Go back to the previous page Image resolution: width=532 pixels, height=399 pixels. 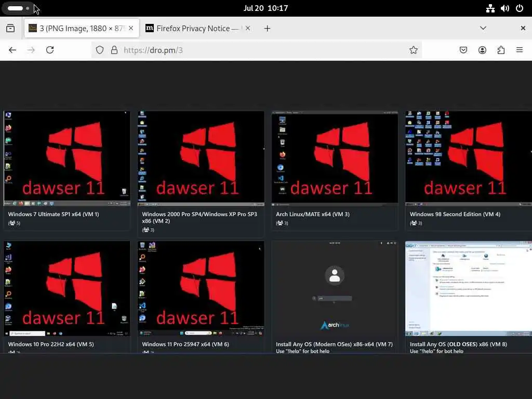point(12,50)
